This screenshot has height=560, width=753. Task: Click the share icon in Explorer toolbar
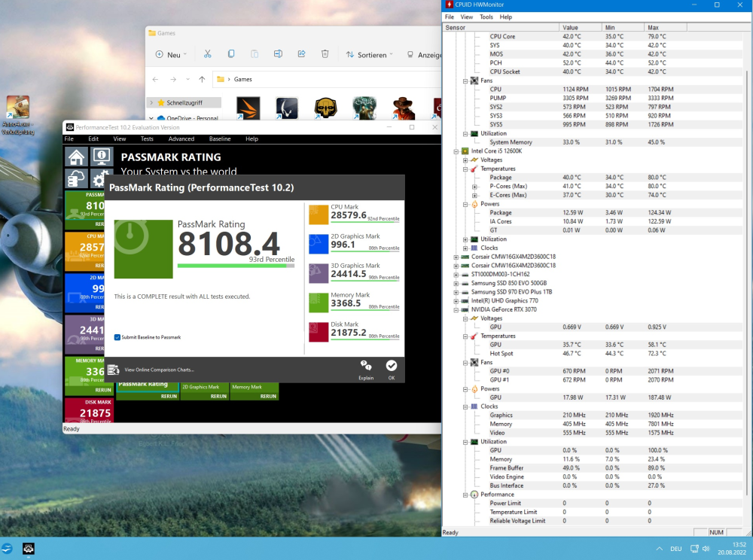(x=301, y=54)
